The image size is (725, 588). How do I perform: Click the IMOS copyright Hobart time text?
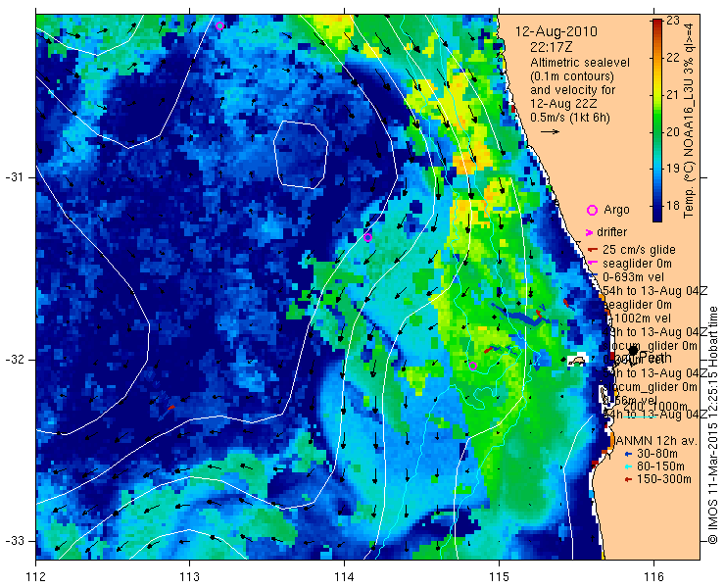coord(712,425)
